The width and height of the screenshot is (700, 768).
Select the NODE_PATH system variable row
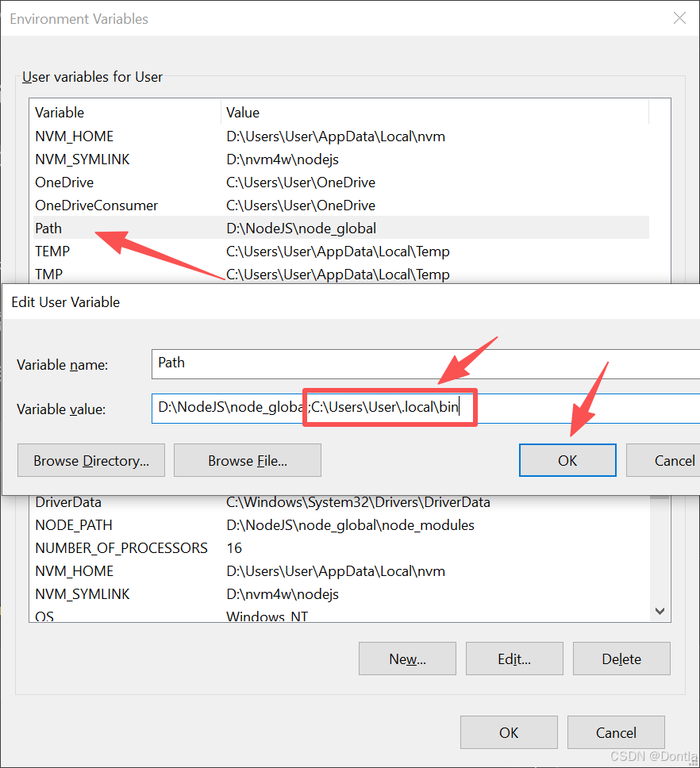341,525
